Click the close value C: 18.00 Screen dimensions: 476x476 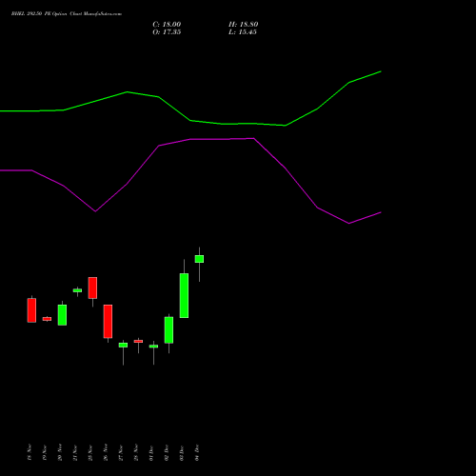pyautogui.click(x=167, y=25)
